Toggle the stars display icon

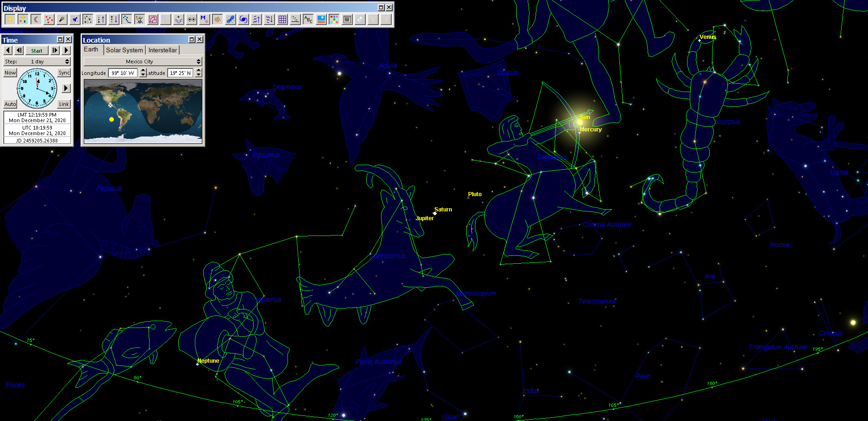pyautogui.click(x=87, y=19)
